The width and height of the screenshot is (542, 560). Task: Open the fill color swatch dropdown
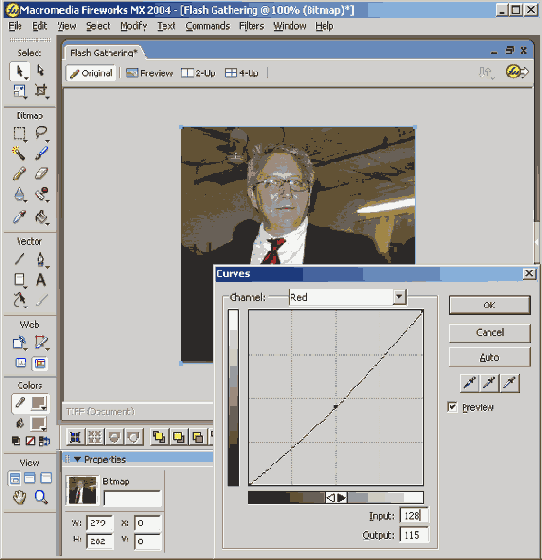[39, 424]
